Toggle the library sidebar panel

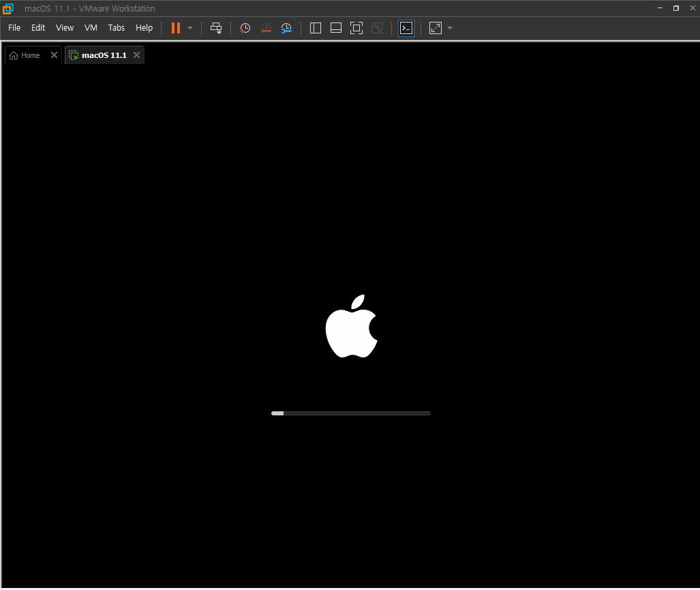(315, 28)
